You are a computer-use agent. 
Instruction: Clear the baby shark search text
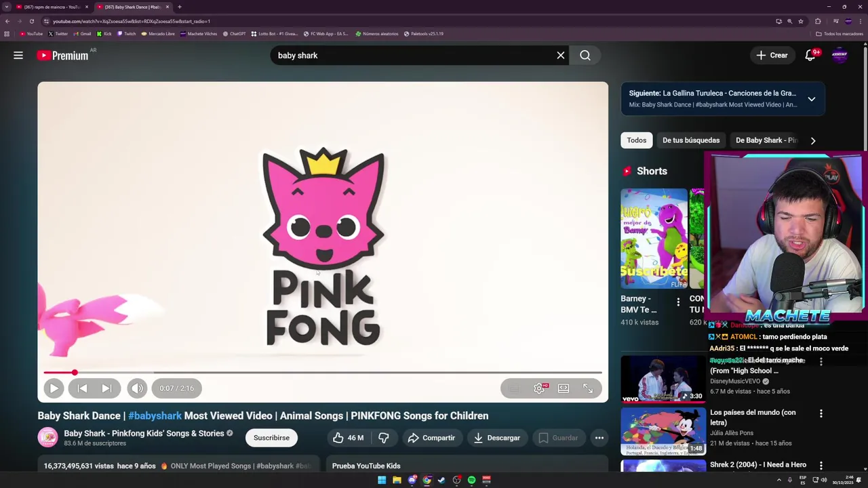pos(561,56)
